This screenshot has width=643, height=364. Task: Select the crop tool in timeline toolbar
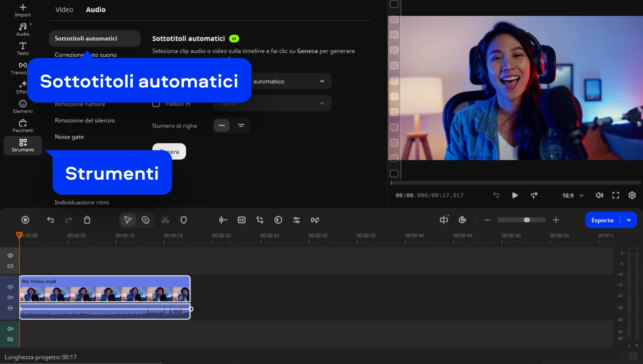tap(260, 220)
